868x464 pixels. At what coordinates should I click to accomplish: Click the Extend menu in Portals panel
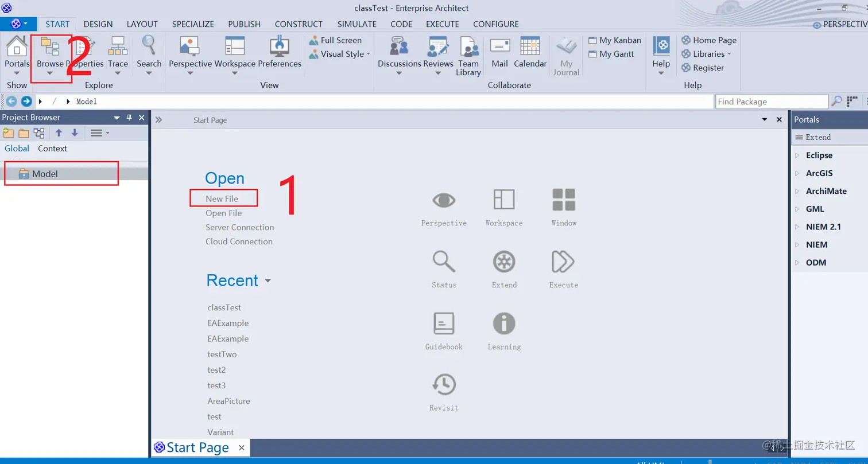point(813,137)
